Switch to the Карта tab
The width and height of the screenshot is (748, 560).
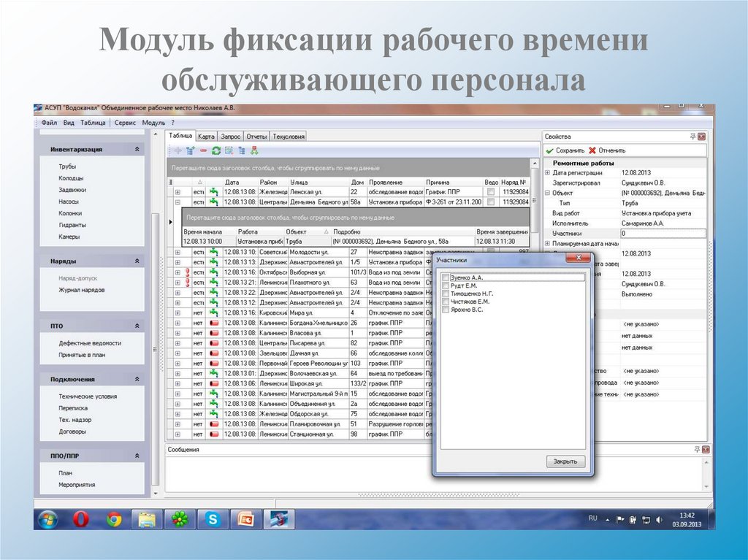(206, 137)
